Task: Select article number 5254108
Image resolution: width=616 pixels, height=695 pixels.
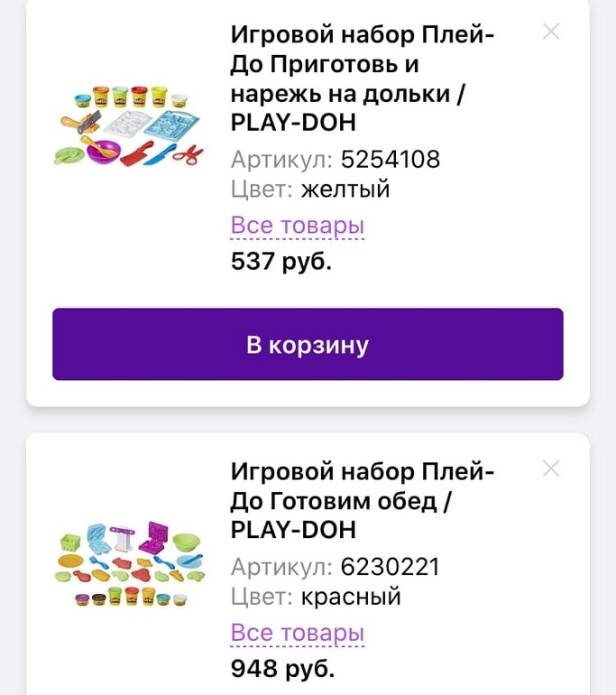Action: pos(391,160)
